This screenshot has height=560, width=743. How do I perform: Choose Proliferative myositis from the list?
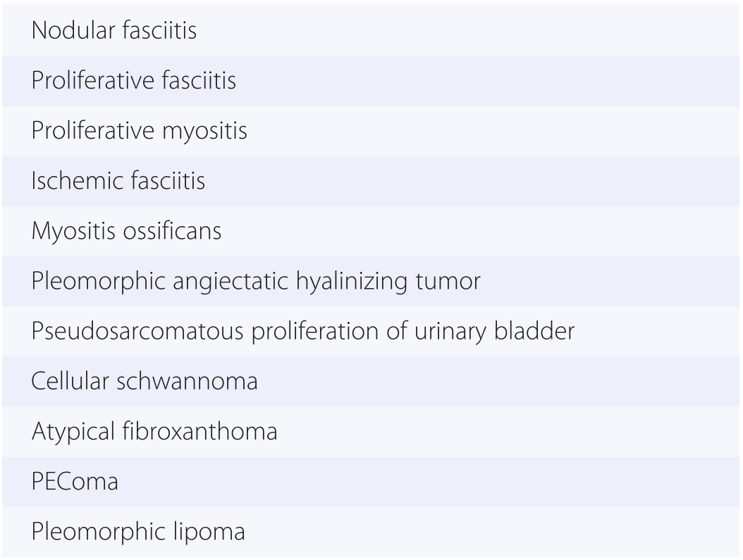pyautogui.click(x=139, y=132)
